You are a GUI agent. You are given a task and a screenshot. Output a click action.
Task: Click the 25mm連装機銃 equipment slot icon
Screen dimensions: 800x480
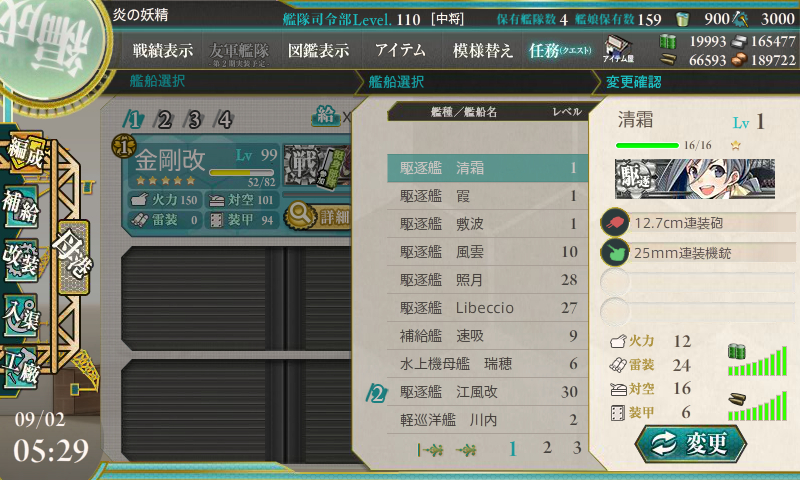pyautogui.click(x=615, y=252)
